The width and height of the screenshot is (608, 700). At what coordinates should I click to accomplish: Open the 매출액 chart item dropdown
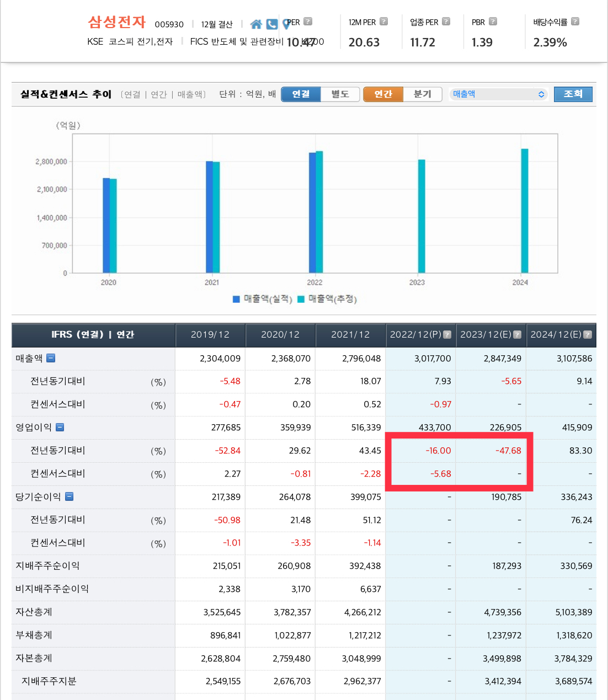coord(499,94)
